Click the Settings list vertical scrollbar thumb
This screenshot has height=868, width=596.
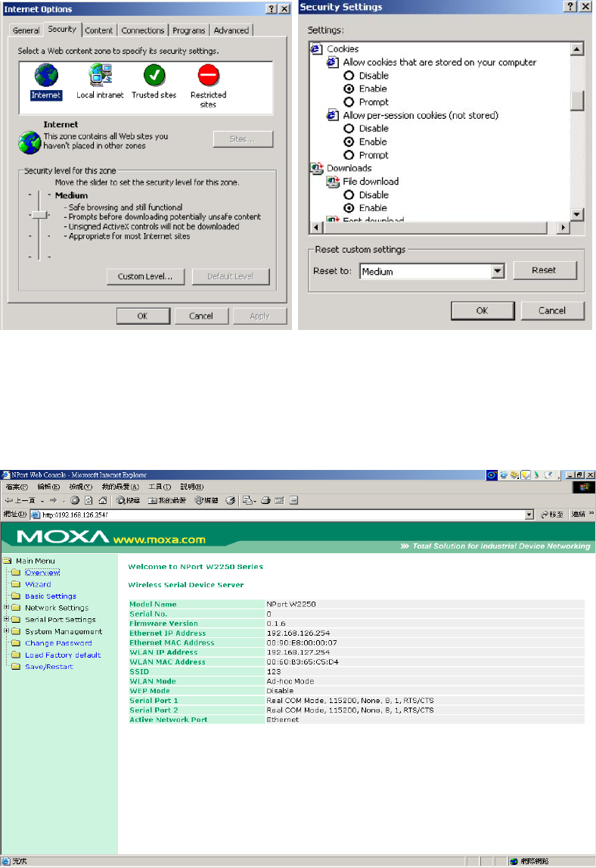click(577, 101)
